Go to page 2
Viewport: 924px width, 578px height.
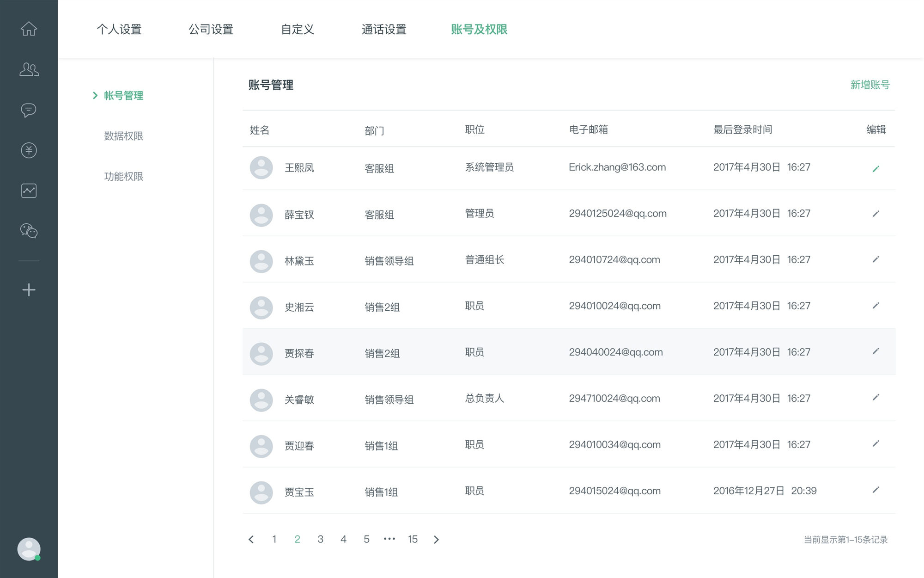coord(297,539)
